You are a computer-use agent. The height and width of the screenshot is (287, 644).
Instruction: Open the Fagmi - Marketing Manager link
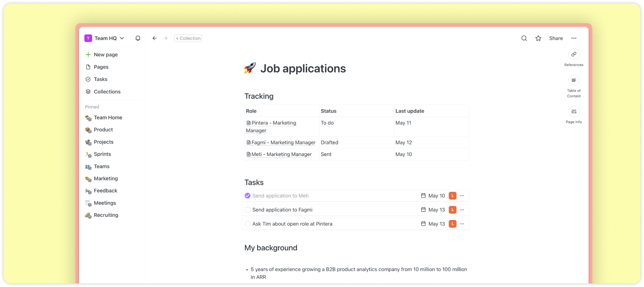(283, 143)
